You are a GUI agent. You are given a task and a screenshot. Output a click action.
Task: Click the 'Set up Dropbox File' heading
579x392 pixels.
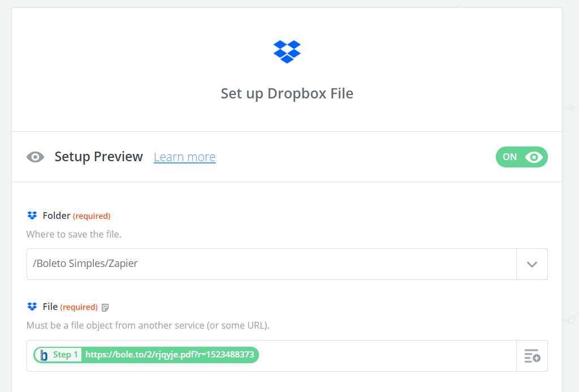pyautogui.click(x=287, y=93)
